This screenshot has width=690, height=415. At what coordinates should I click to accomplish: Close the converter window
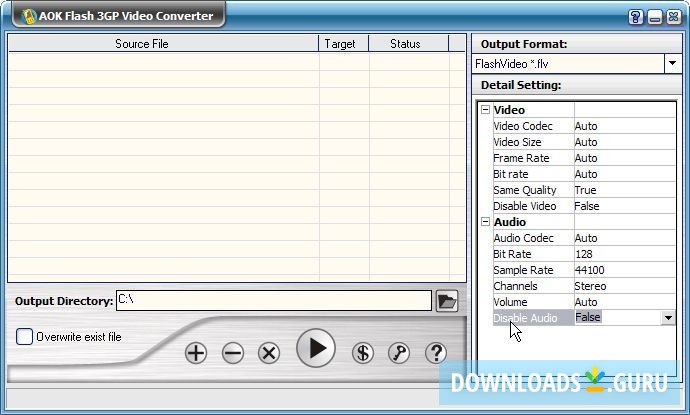674,17
